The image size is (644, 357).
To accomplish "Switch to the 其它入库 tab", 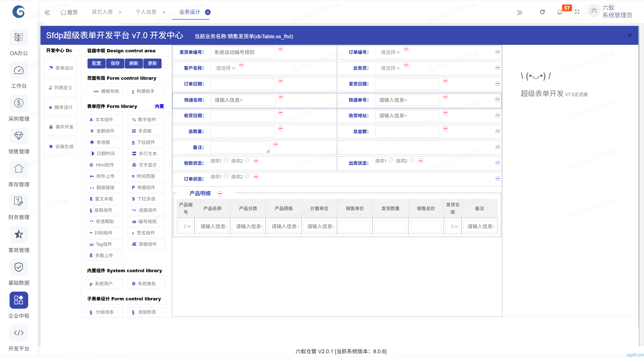I will click(102, 12).
